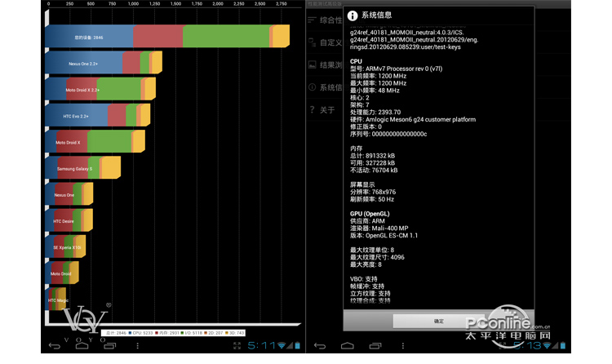Click the 系统信息 dialog title text
This screenshot has height=364, width=612.
pos(376,16)
